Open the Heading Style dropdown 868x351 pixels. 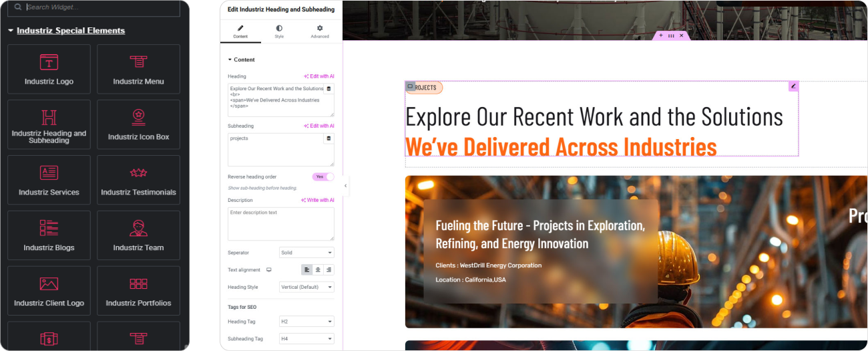click(x=306, y=287)
